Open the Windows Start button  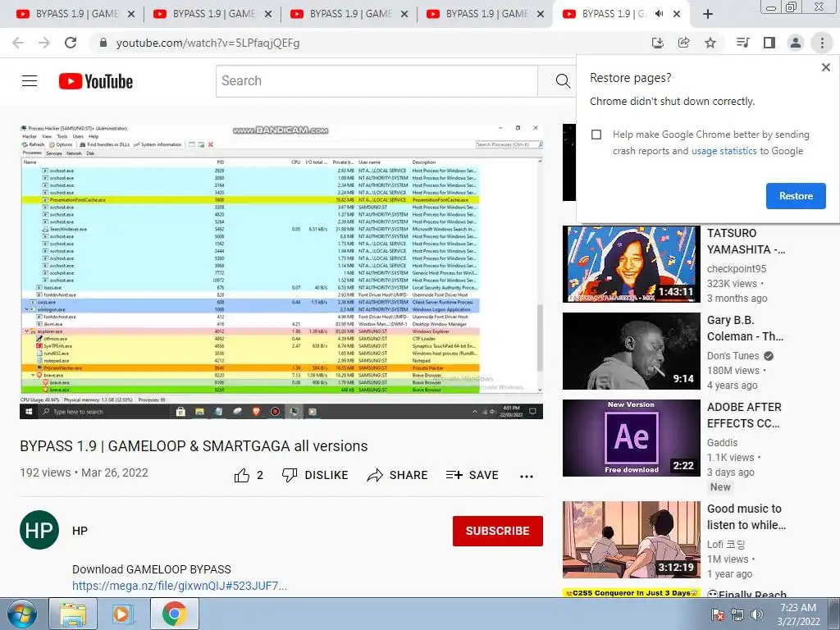(22, 614)
